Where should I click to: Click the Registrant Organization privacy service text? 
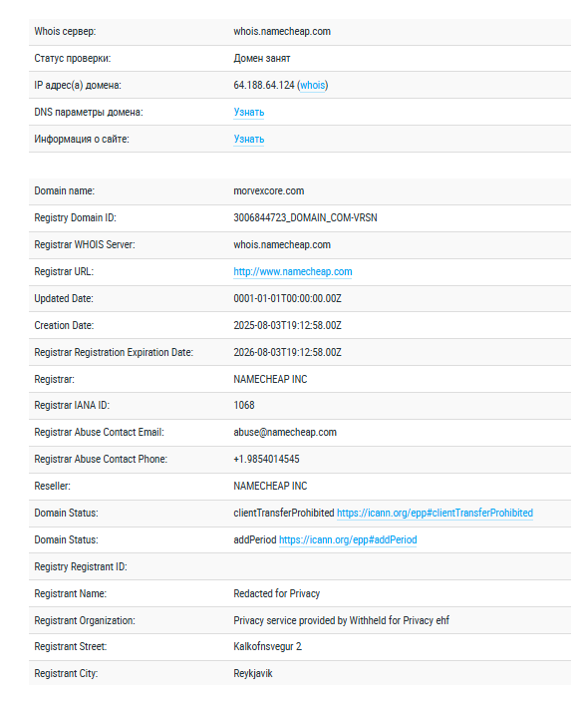tap(342, 620)
